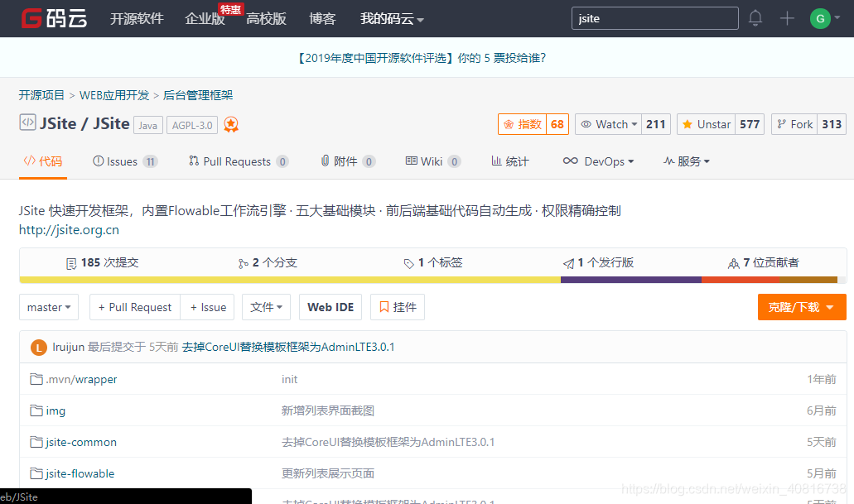
Task: Go to the Wiki tab
Action: tap(433, 161)
